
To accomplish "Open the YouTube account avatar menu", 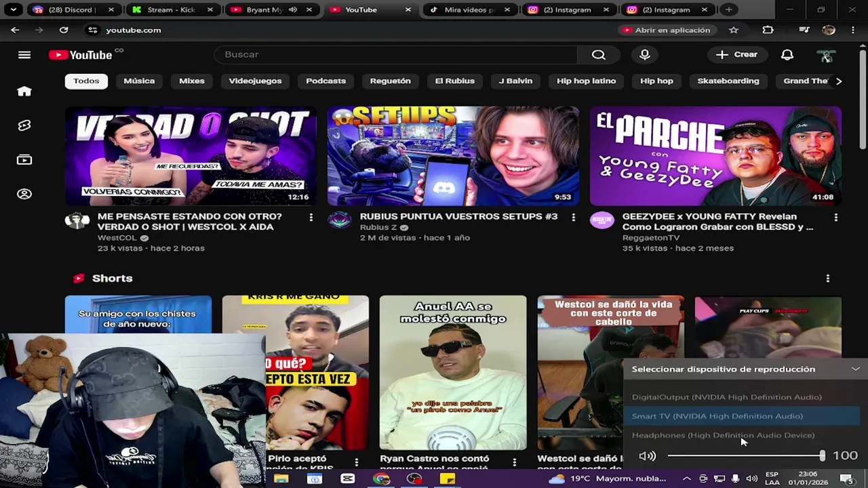I will click(x=825, y=55).
